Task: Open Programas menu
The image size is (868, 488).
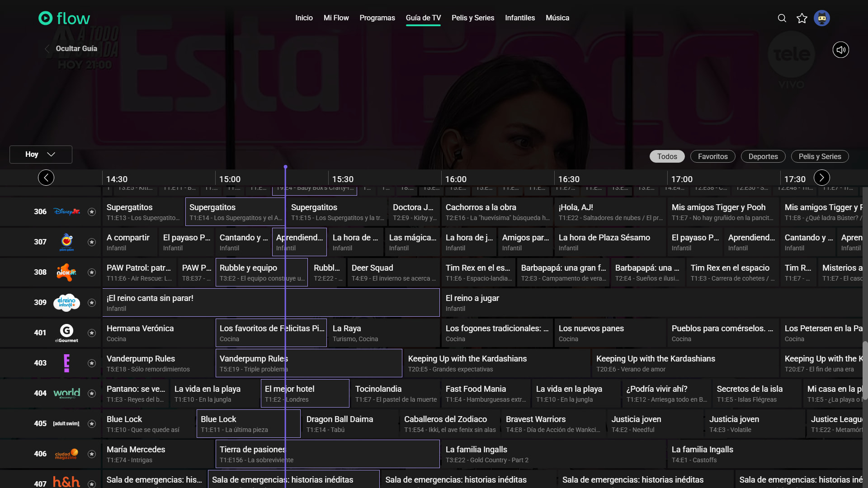Action: pyautogui.click(x=377, y=18)
